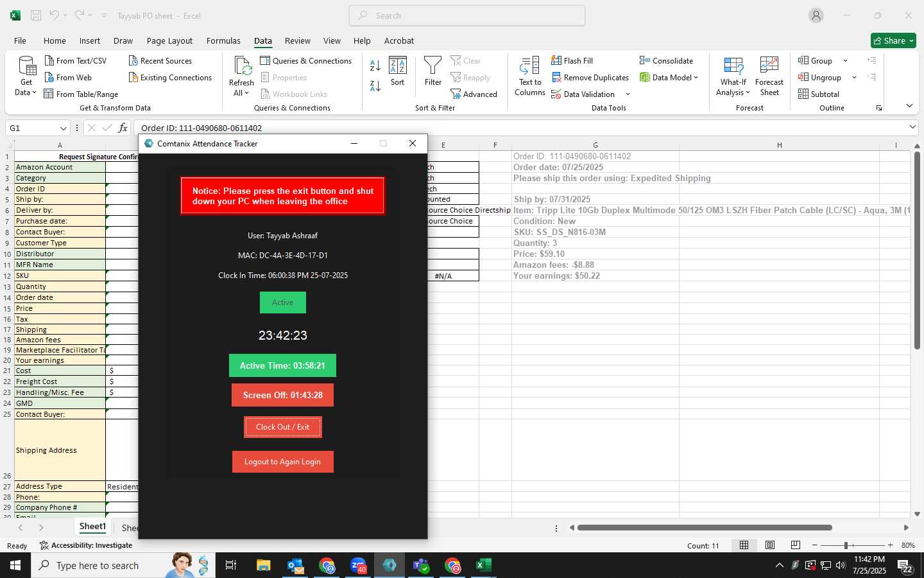This screenshot has width=924, height=578.
Task: Open Refresh All dropdown
Action: 241,77
